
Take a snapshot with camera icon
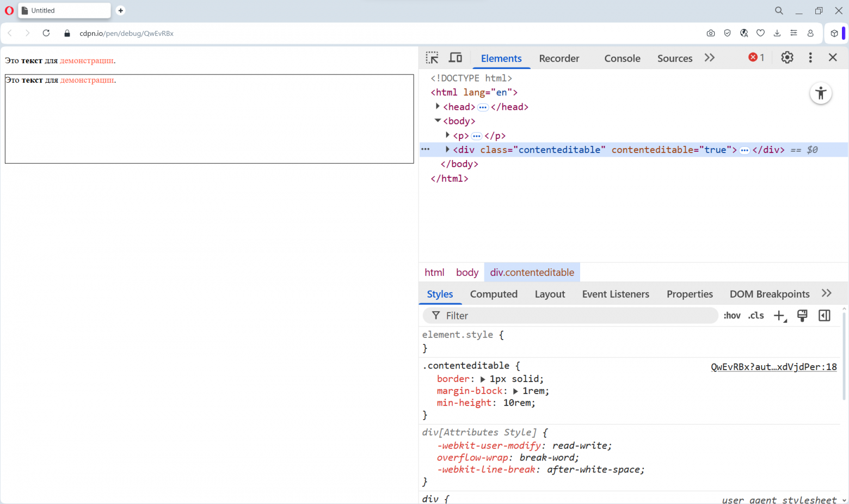(711, 33)
